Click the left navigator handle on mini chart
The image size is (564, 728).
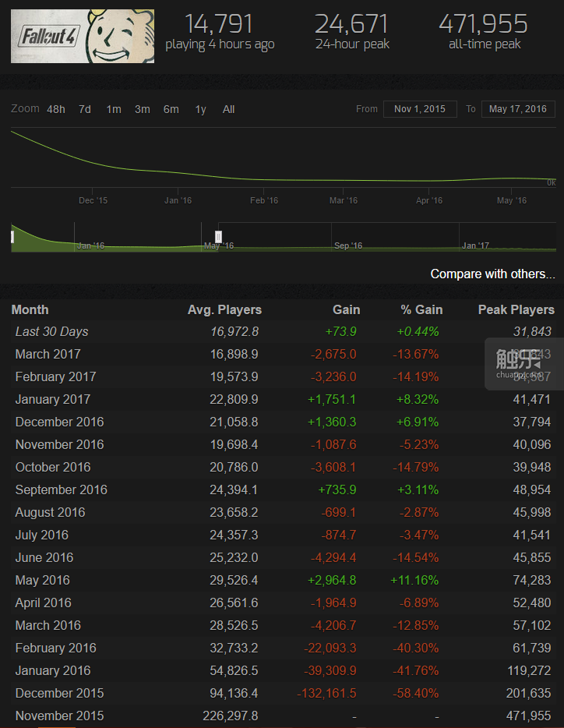coord(12,236)
